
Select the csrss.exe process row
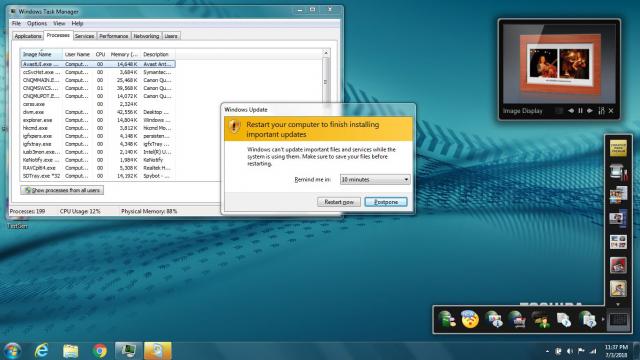[x=98, y=104]
